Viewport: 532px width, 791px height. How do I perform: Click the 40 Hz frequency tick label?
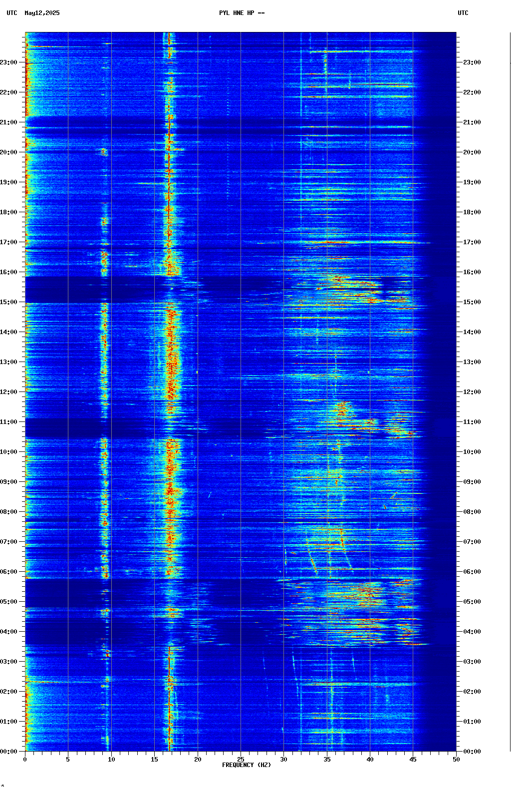(x=370, y=760)
